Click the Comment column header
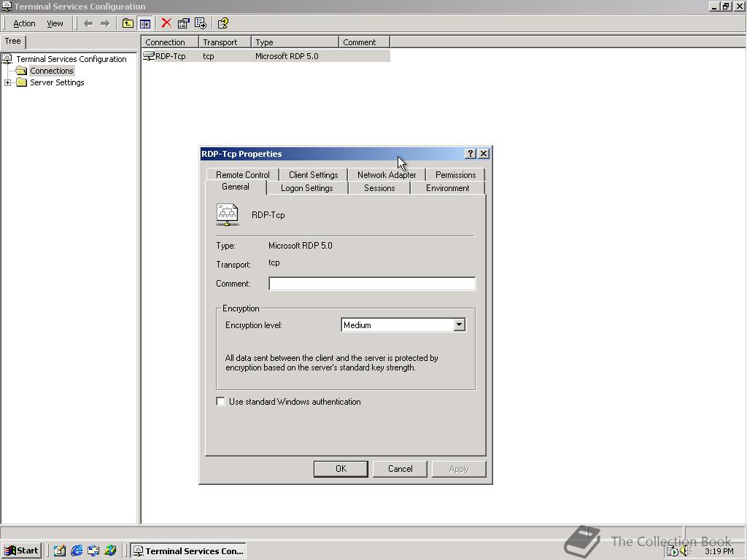Screen dimensions: 747x560 coord(364,42)
